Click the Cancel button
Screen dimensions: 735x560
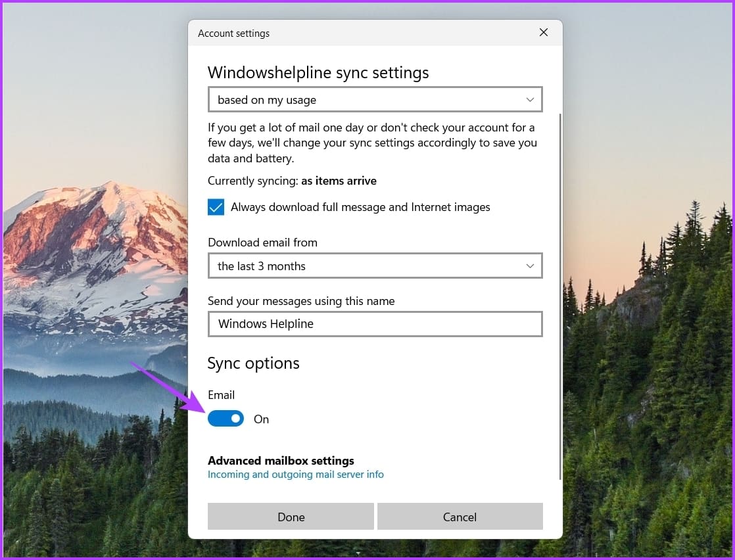460,517
